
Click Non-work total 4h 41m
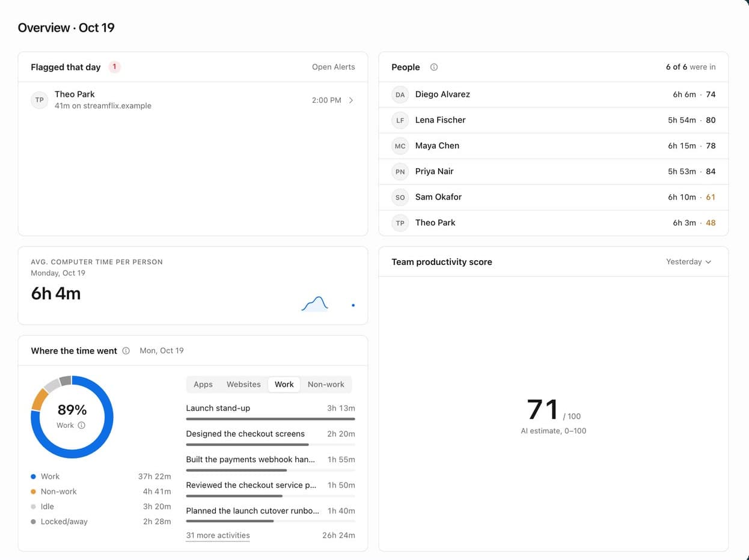click(157, 492)
